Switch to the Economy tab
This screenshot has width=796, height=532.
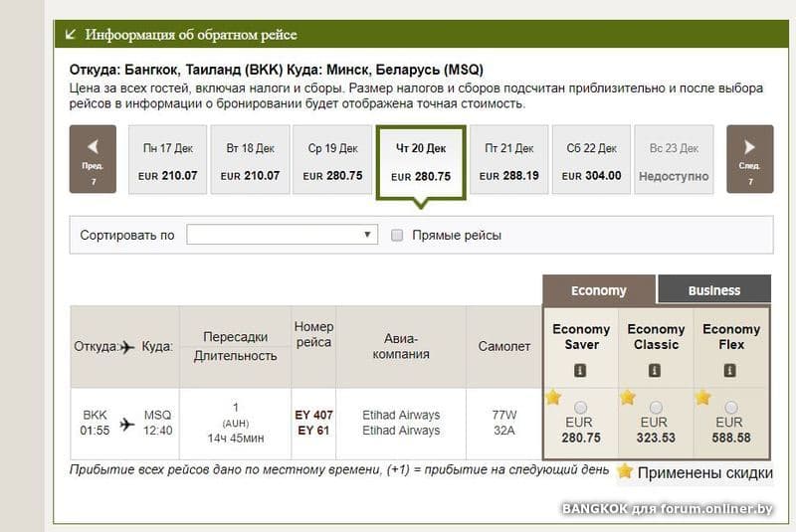pos(598,290)
